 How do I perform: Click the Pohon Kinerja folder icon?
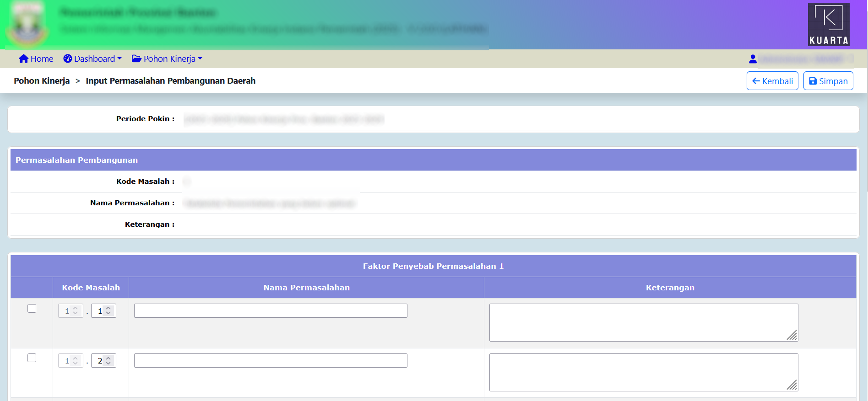[136, 59]
